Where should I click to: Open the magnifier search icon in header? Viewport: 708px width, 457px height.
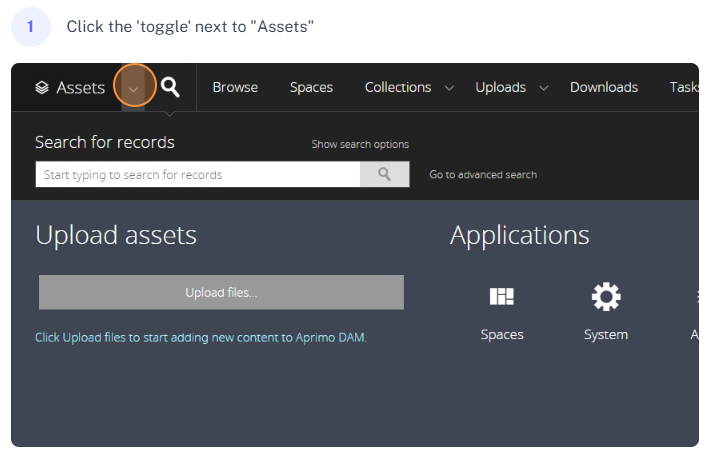(x=171, y=87)
